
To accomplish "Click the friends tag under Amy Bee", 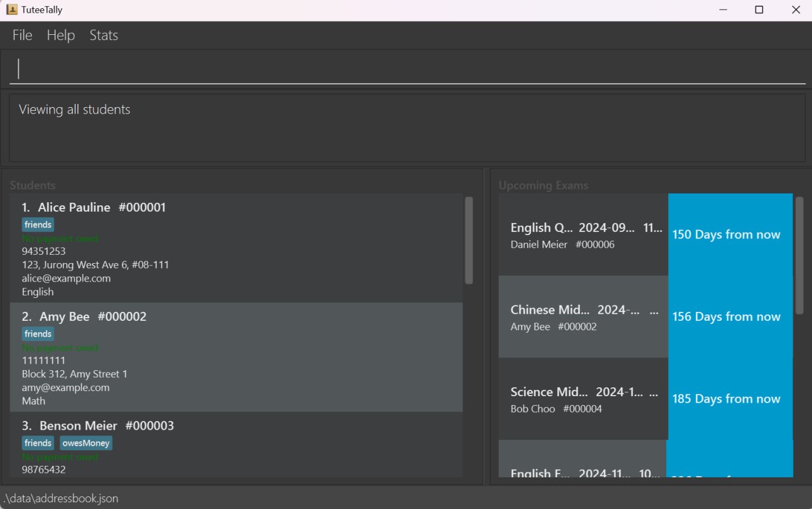I will click(38, 333).
